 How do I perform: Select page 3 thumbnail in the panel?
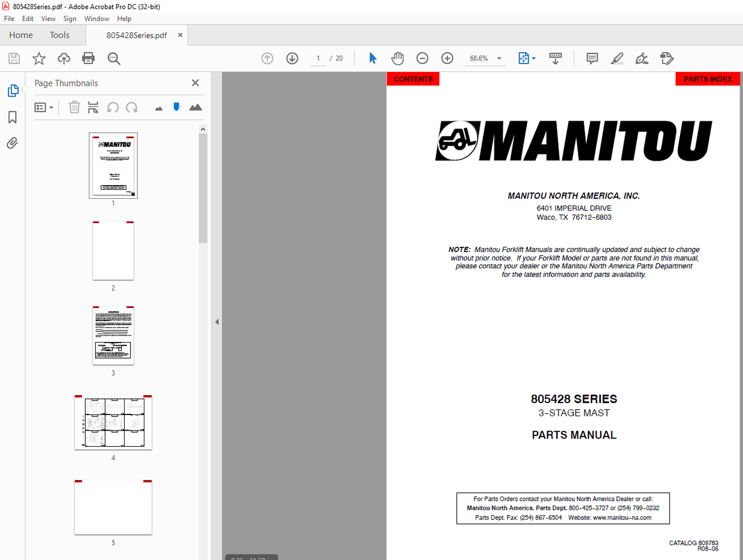point(113,335)
